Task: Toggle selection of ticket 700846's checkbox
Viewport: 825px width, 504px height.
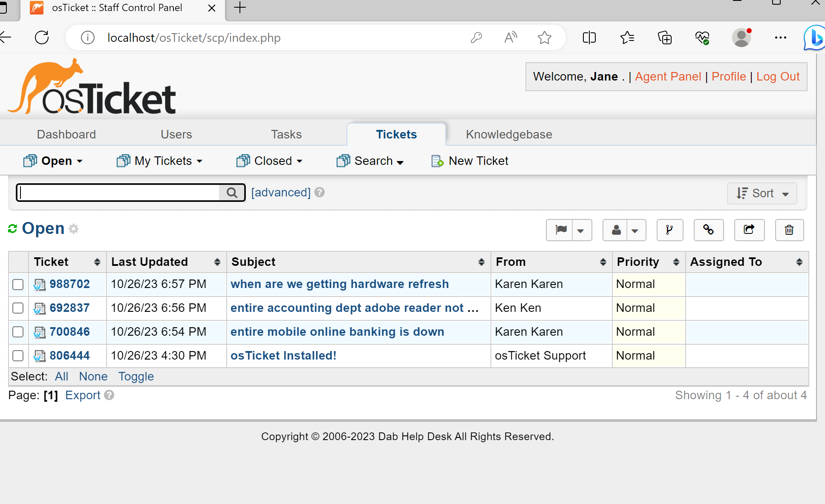Action: 18,332
